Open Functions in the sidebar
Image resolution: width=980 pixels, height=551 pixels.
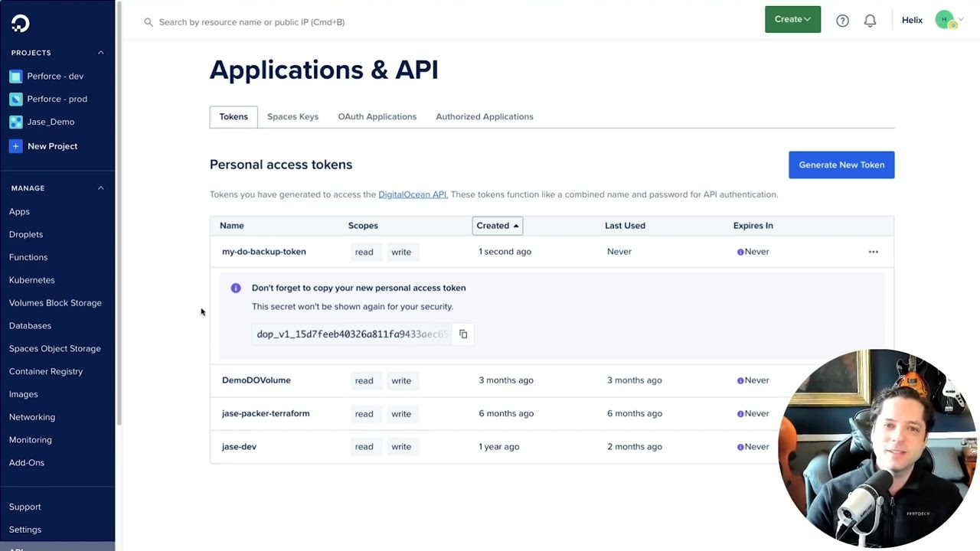coord(28,258)
